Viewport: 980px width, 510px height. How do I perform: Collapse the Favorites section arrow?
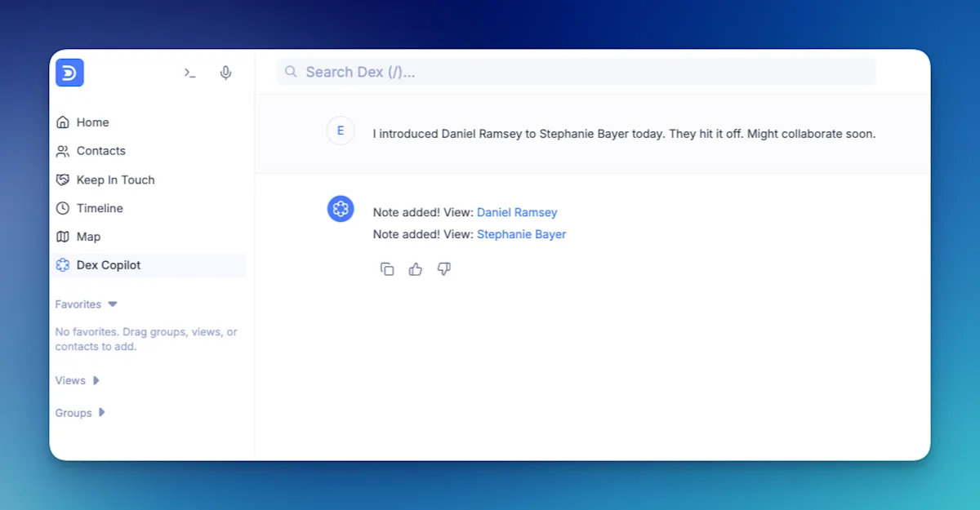coord(113,304)
